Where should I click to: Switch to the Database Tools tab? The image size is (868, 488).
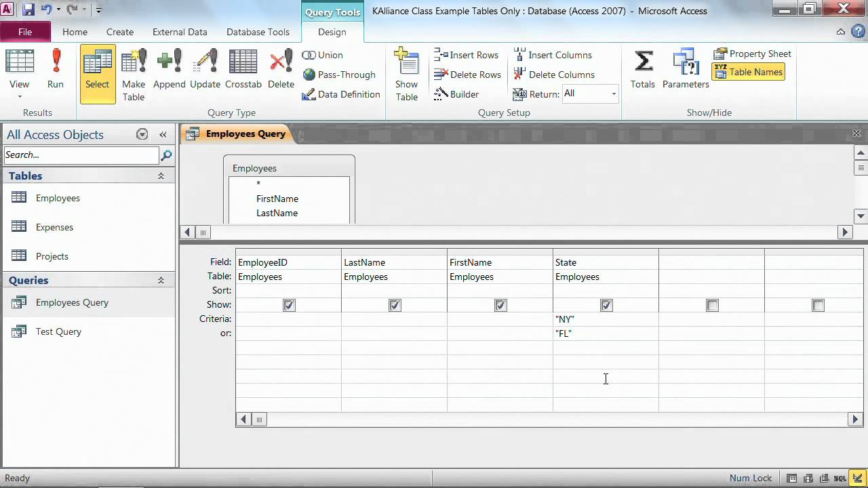coord(258,32)
